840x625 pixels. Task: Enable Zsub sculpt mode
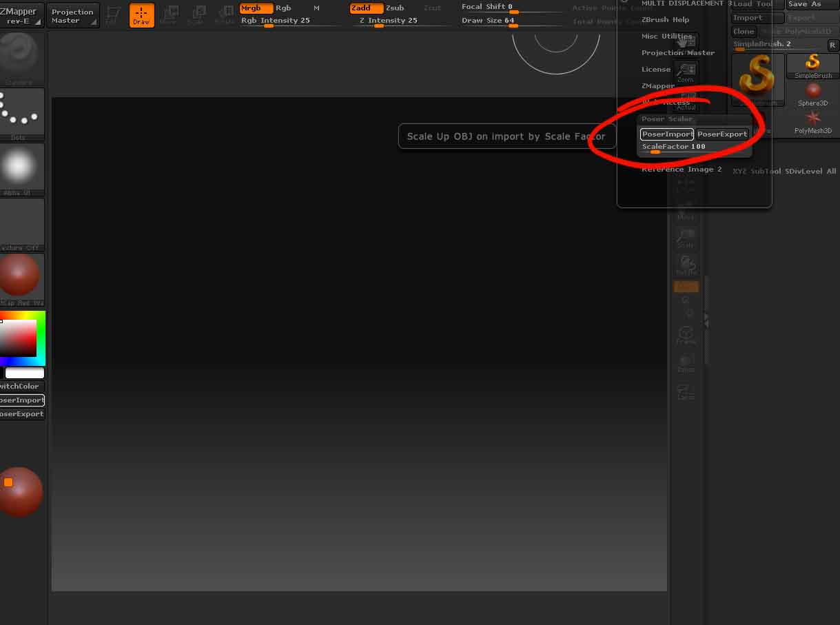click(x=395, y=8)
